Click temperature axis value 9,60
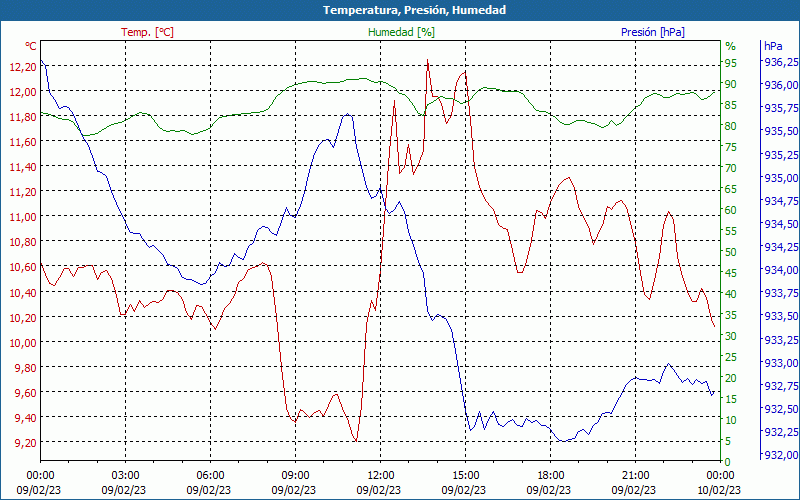The image size is (800, 500). point(26,392)
